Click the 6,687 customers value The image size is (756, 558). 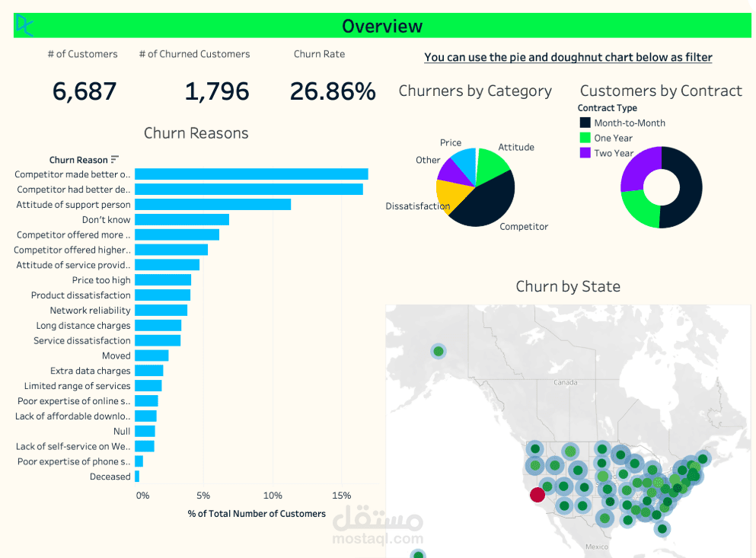(x=85, y=91)
